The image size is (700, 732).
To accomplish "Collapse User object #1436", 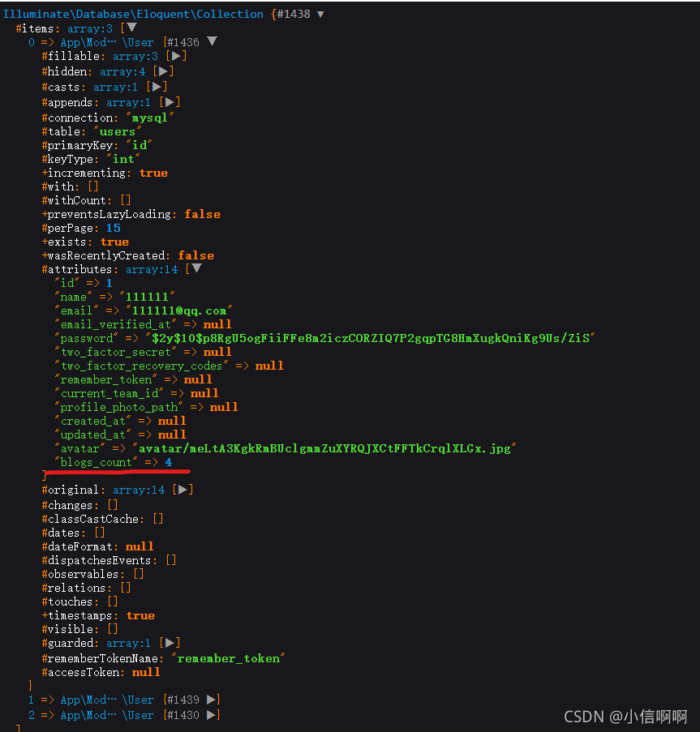I will tap(212, 41).
